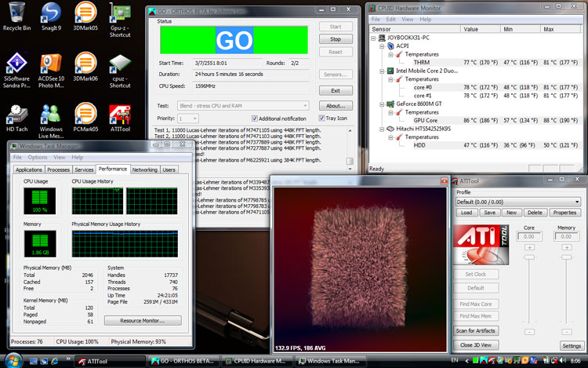Increase Core clock with plus button
This screenshot has height=368, width=588.
pyautogui.click(x=529, y=247)
